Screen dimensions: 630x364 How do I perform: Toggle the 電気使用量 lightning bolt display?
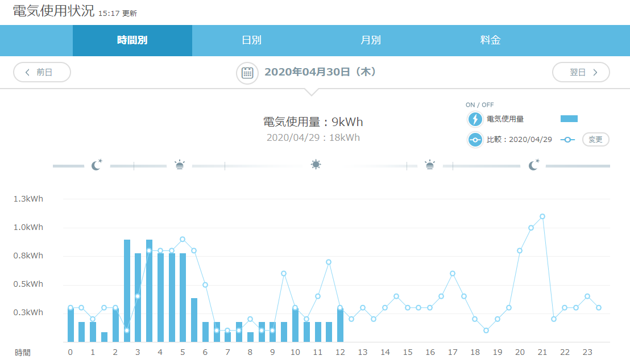[475, 119]
